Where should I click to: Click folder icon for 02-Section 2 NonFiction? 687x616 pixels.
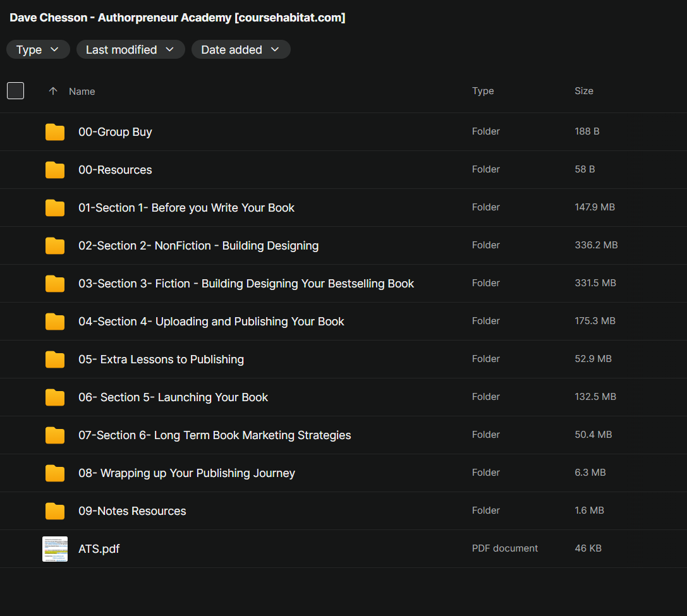(55, 245)
